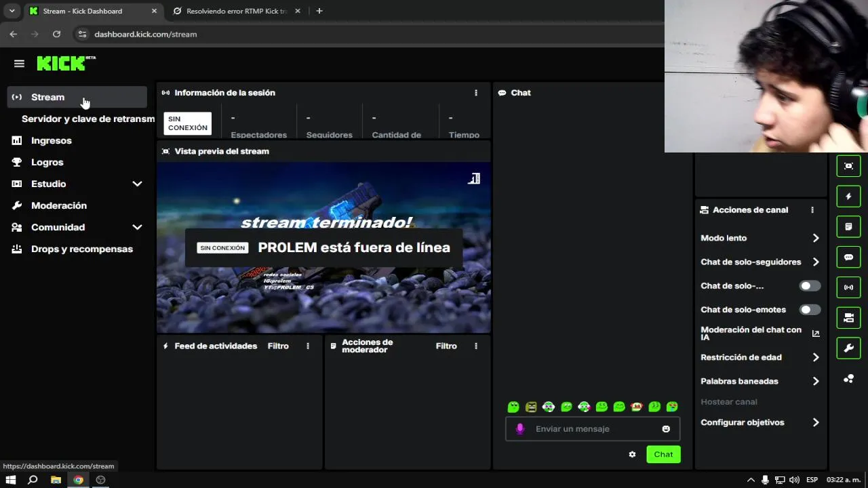Viewport: 868px width, 488px height.
Task: Click the ESP language indicator in tray
Action: point(812,480)
